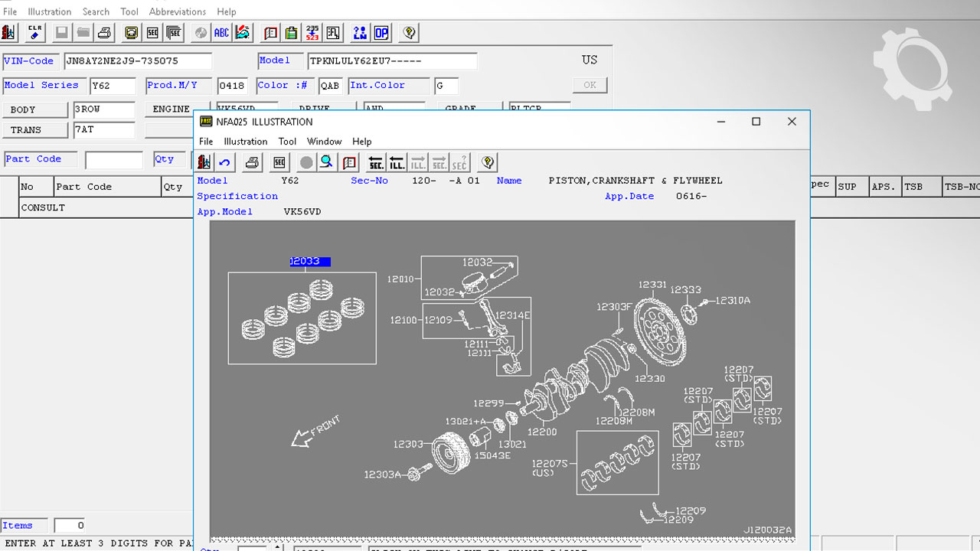Click the BODY button

pos(35,109)
